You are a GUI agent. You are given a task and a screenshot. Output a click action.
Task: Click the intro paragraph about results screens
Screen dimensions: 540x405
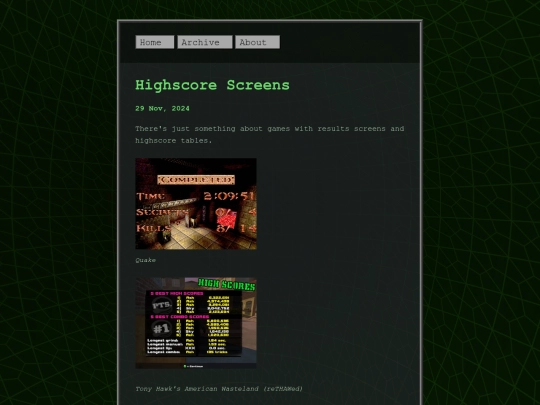pyautogui.click(x=269, y=135)
